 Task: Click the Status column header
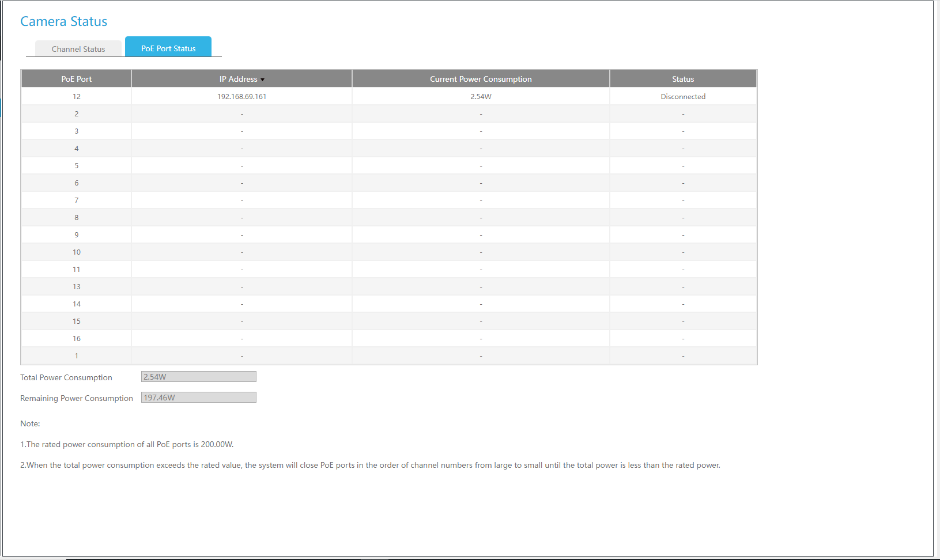683,79
